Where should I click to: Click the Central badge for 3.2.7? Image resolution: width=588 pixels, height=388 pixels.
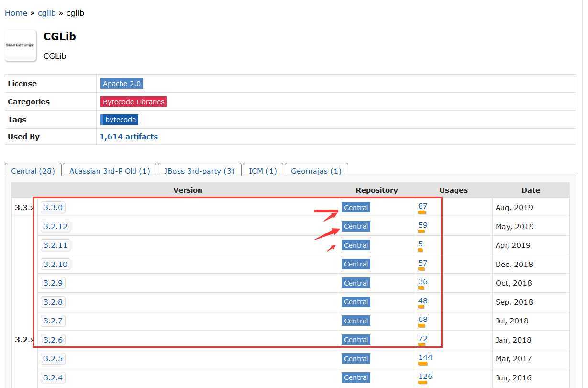pyautogui.click(x=356, y=321)
